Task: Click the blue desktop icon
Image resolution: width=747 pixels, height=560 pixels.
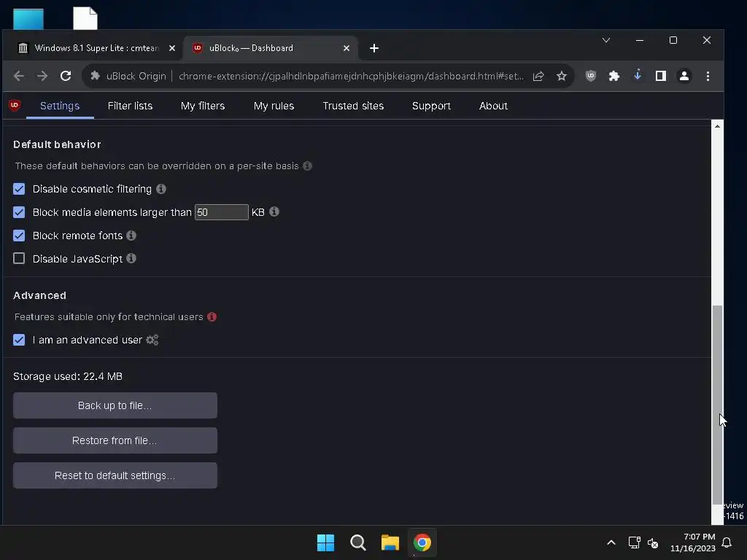Action: pos(28,19)
